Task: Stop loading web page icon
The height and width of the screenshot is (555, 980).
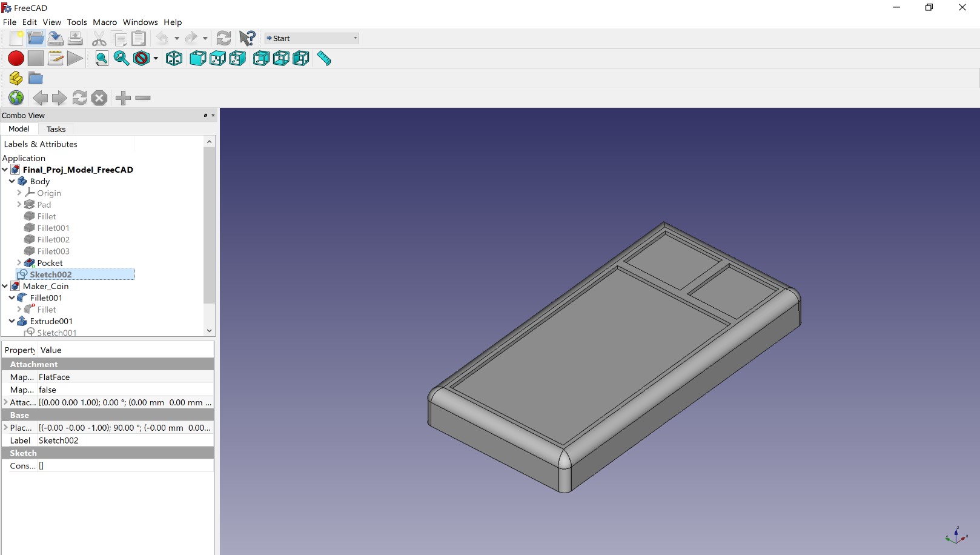Action: [x=99, y=98]
